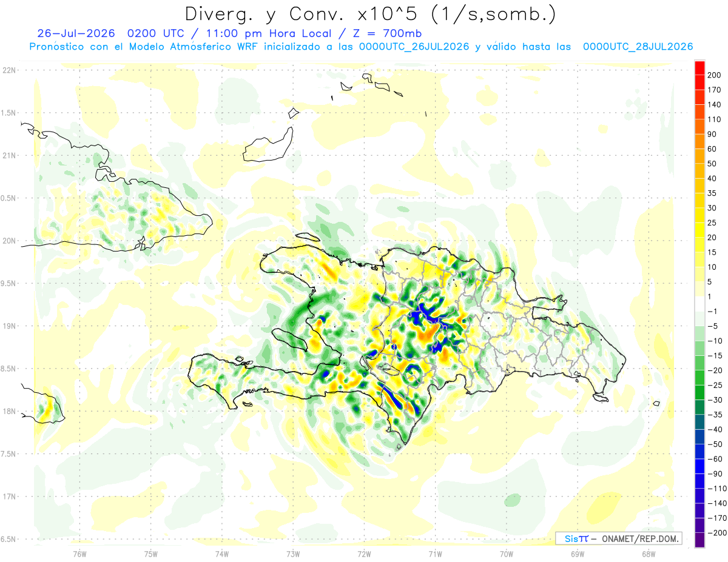Click the white color bar segment between -1 and 1
The width and height of the screenshot is (728, 562).
click(700, 304)
